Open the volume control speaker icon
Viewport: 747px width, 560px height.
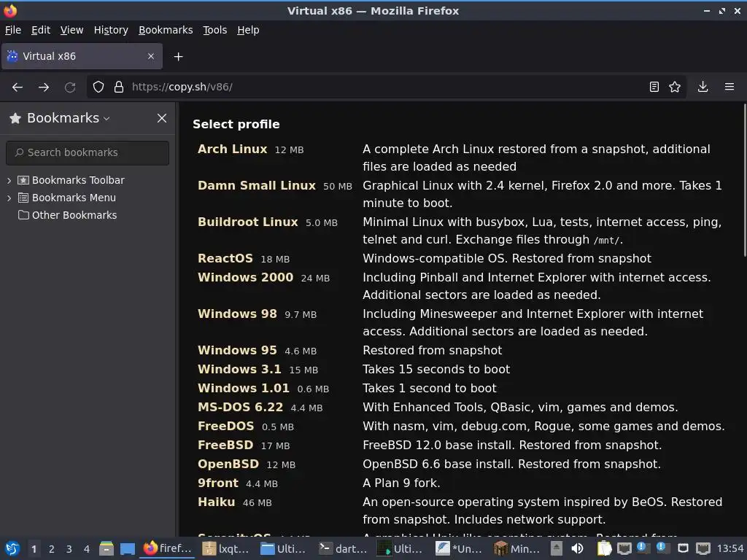pyautogui.click(x=577, y=549)
